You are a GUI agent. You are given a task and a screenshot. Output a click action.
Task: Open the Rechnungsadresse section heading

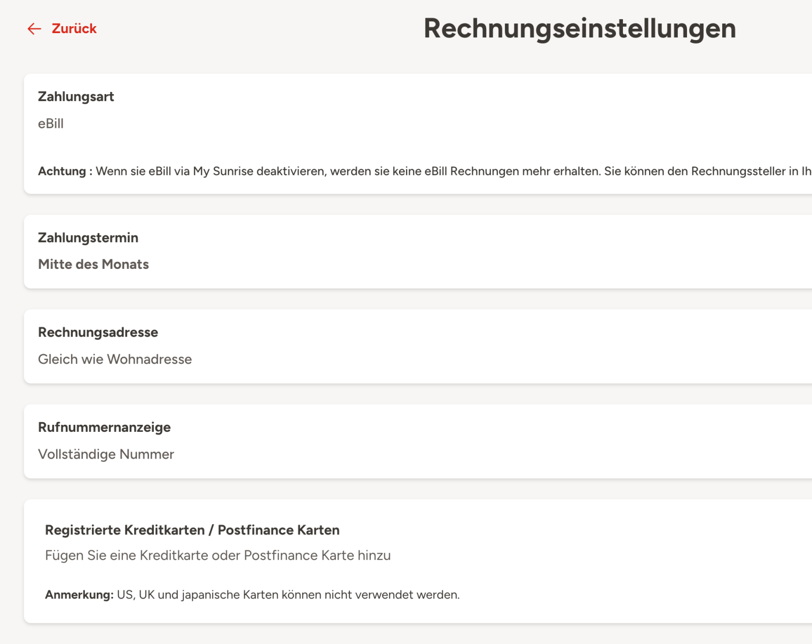(98, 332)
